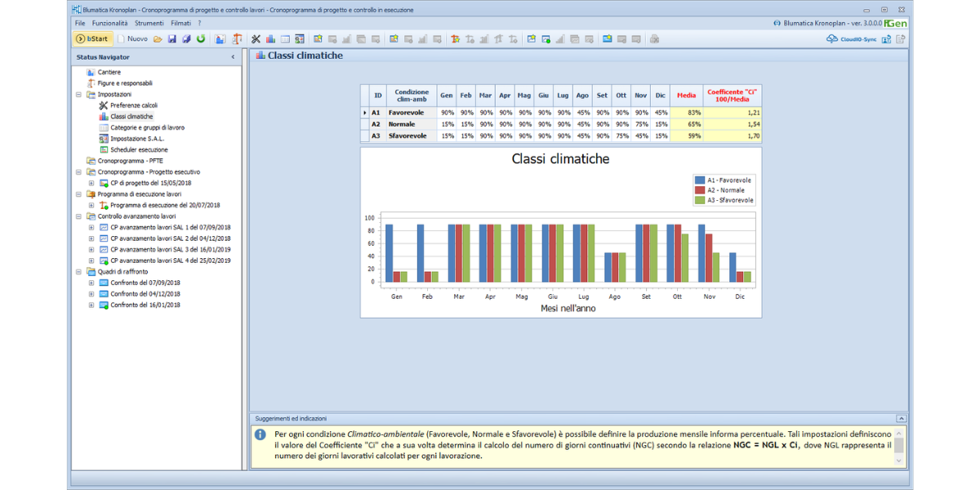Open the Strumenti menu
This screenshot has height=490, width=980.
click(x=149, y=23)
